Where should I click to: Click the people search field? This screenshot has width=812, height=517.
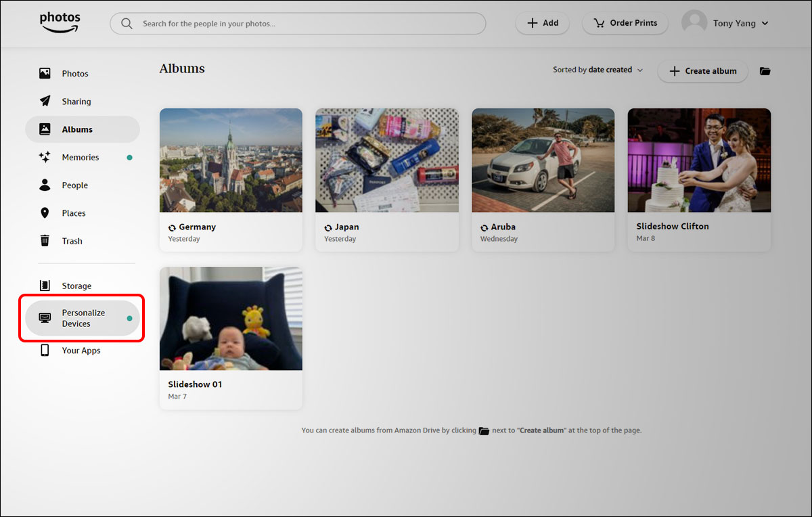(x=298, y=23)
